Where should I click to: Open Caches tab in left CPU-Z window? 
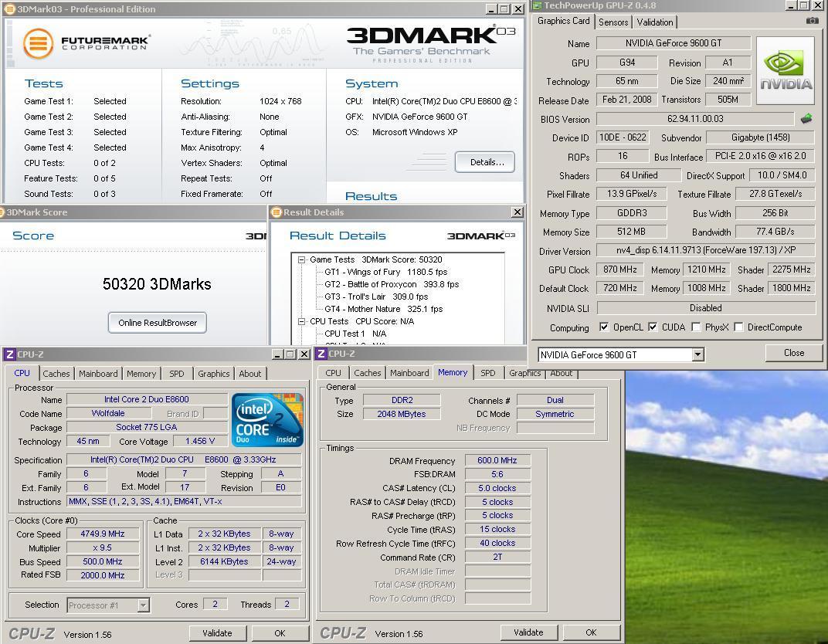(x=56, y=374)
